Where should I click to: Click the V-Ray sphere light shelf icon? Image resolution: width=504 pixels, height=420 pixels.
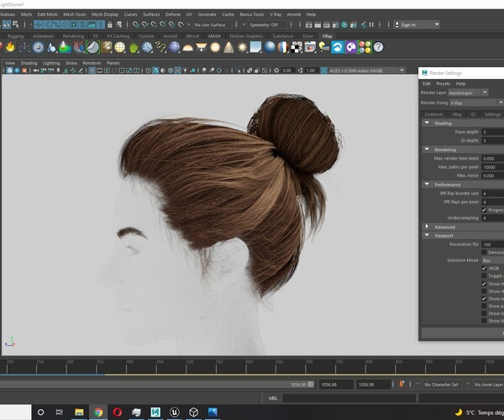(215, 48)
